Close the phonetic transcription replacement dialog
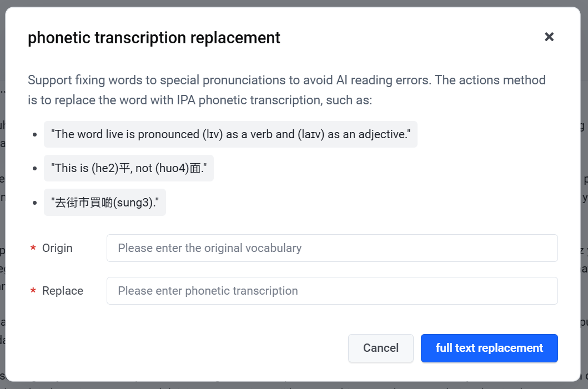 point(549,37)
